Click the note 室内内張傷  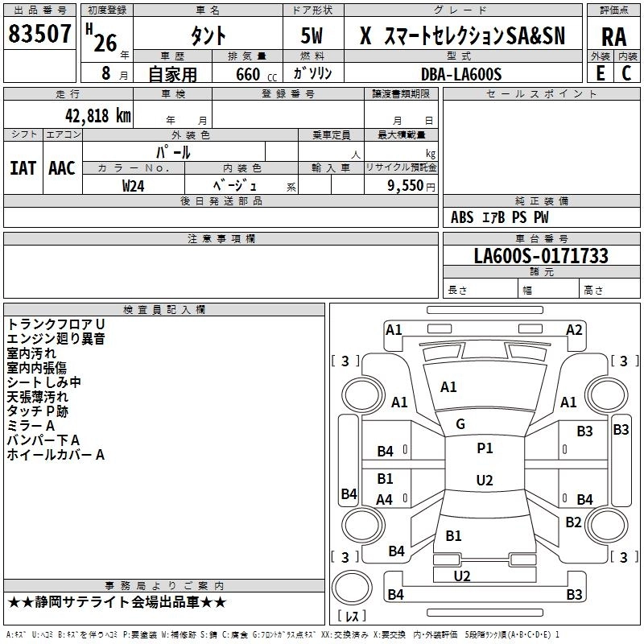click(36, 368)
